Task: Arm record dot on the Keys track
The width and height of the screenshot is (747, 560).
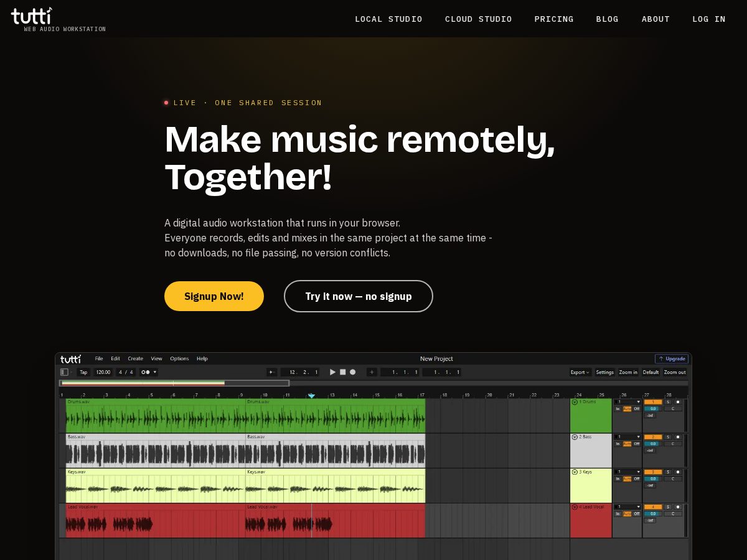Action: point(678,472)
